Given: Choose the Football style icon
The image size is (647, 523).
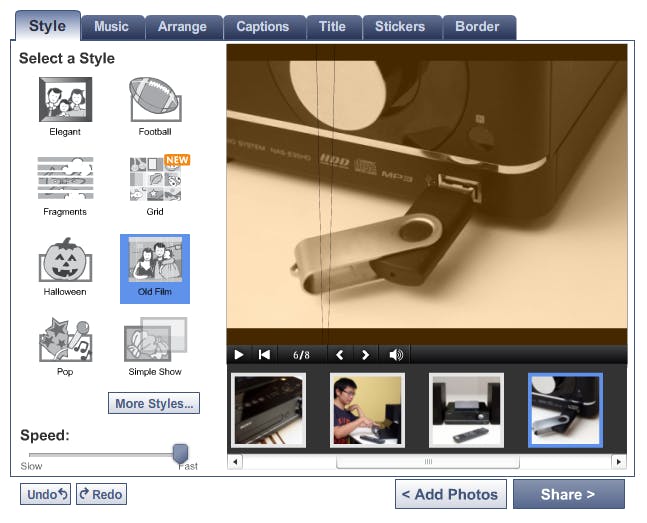Looking at the screenshot, I should coord(155,100).
